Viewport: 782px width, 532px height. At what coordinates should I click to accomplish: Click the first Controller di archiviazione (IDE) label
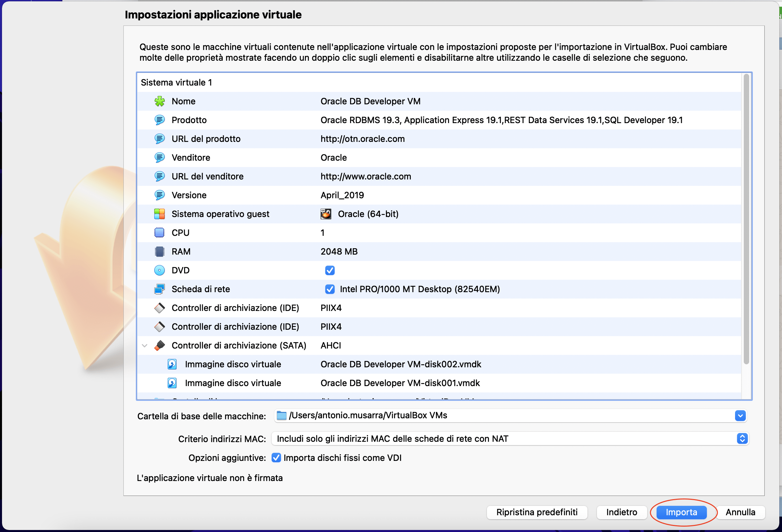click(x=235, y=308)
